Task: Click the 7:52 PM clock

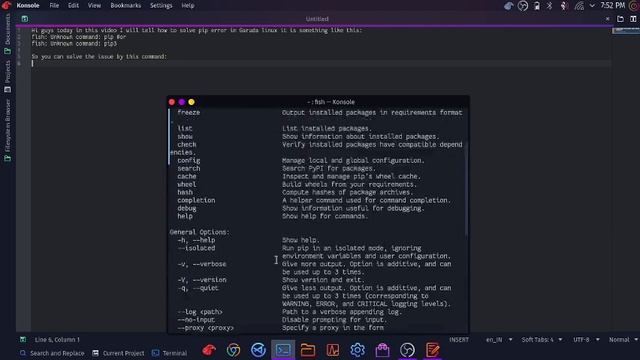Action: (x=613, y=6)
